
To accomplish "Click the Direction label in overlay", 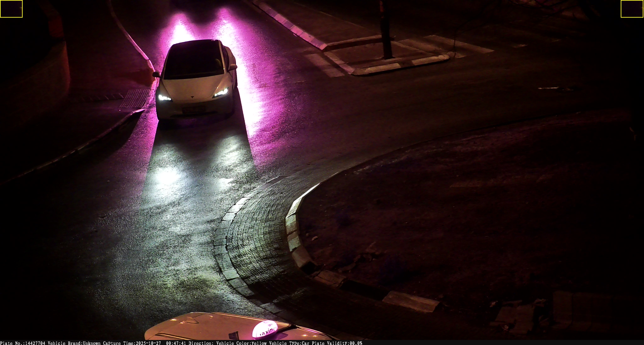I will pos(201,343).
